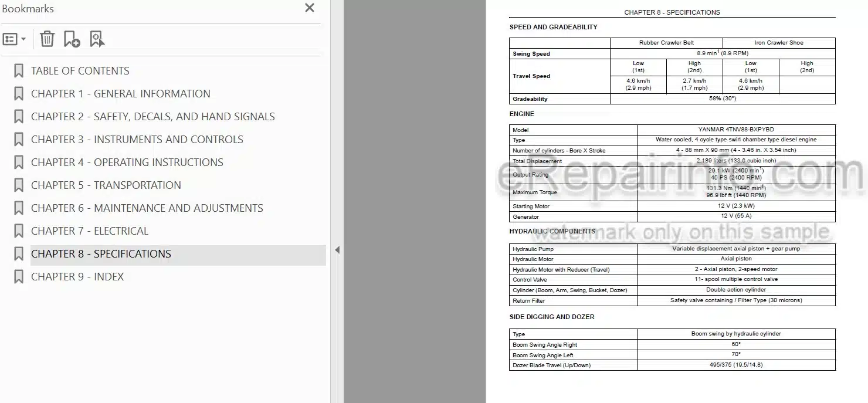Click bookmark icon beside CHAPTER 9
868x403 pixels.
click(19, 277)
